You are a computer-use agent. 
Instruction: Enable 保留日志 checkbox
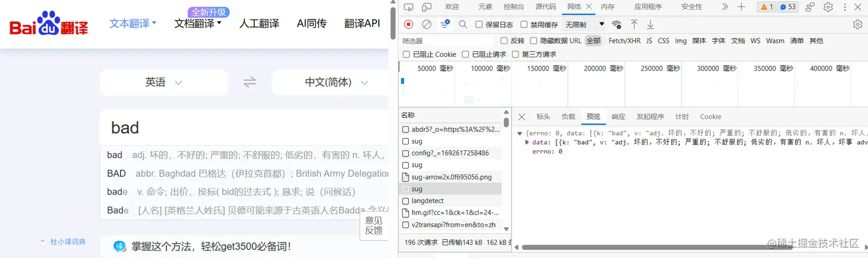coord(479,25)
